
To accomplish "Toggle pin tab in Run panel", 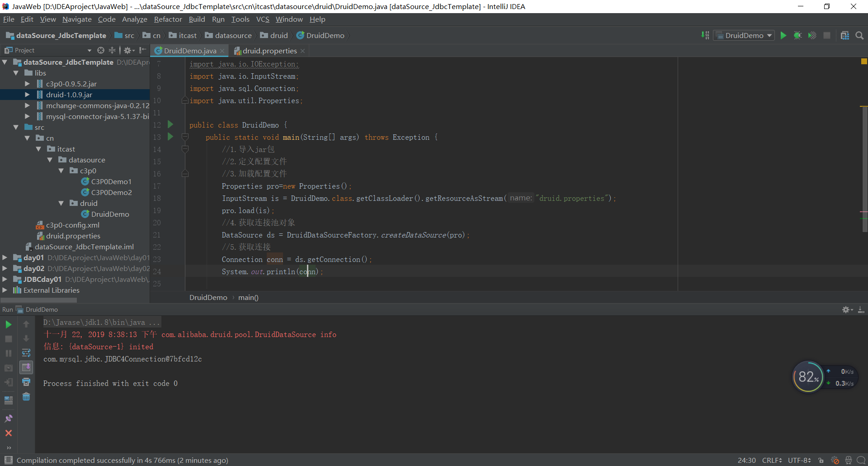I will 8,418.
